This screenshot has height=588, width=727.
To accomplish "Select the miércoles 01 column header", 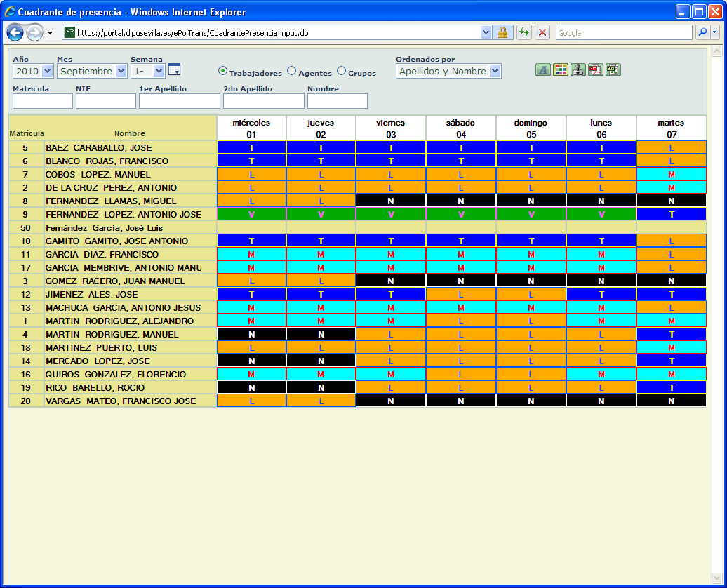I will coord(251,128).
